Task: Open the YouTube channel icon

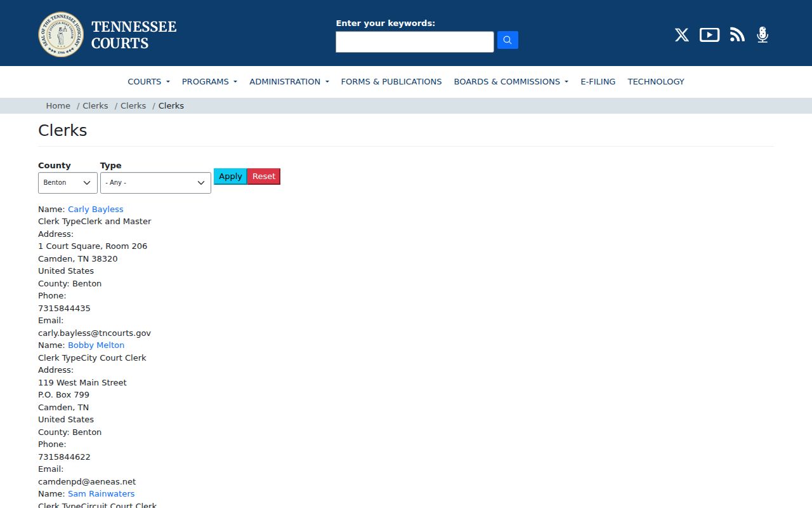Action: click(x=709, y=35)
